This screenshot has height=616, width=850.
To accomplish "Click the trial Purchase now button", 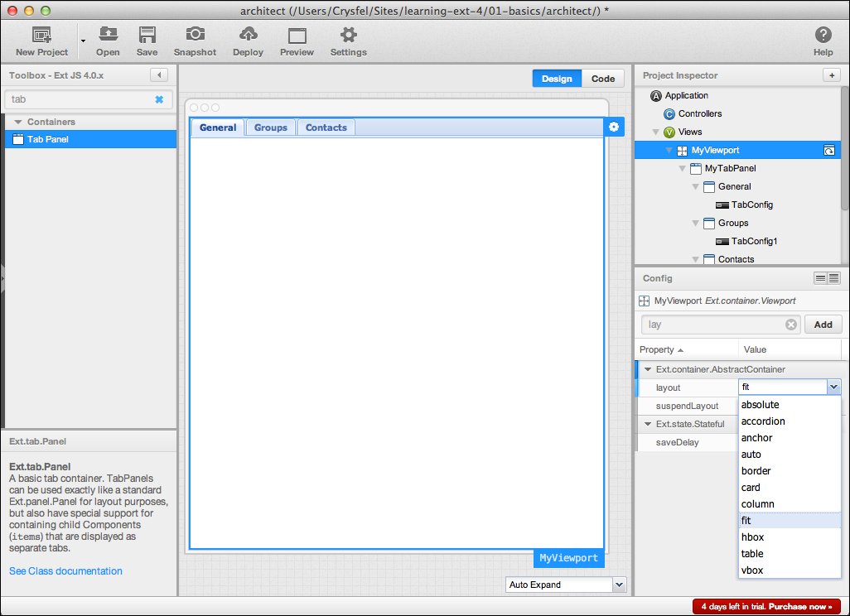I will coord(766,606).
